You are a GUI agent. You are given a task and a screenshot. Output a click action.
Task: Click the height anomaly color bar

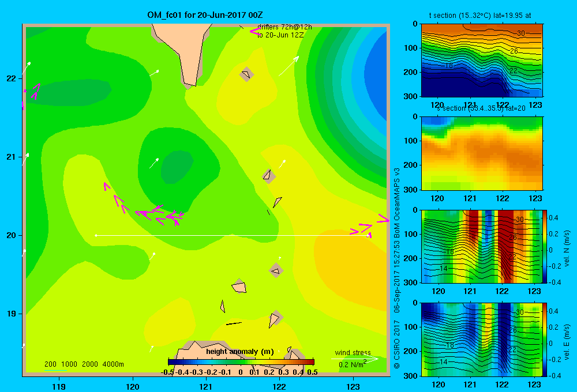coord(241,362)
